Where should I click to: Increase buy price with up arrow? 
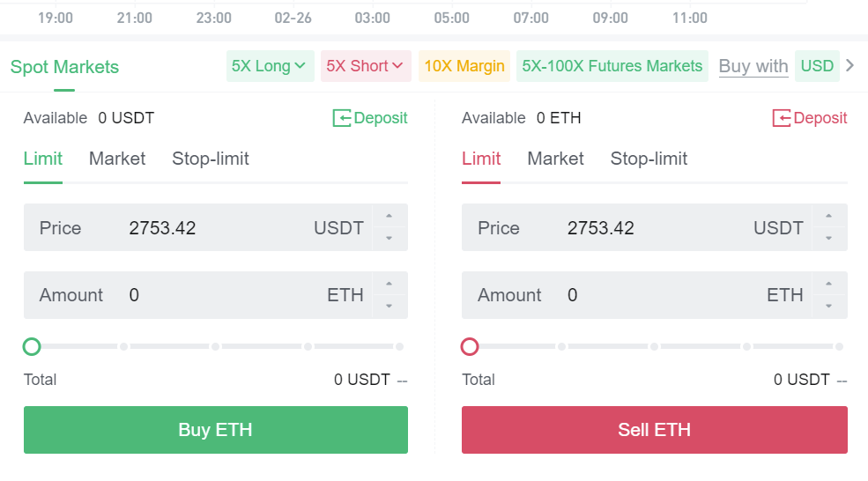[x=389, y=216]
